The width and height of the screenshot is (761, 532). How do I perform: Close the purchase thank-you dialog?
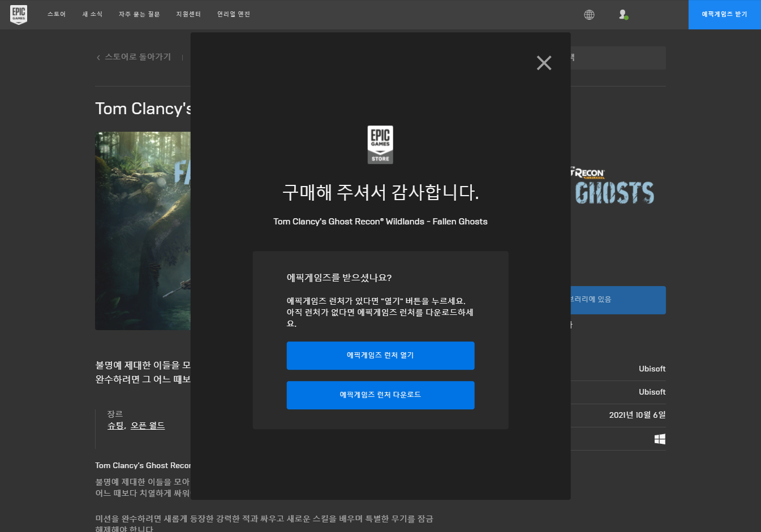point(544,63)
